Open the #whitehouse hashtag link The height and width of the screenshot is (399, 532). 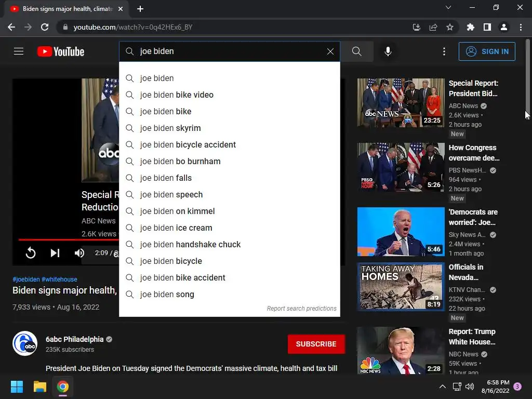[59, 279]
